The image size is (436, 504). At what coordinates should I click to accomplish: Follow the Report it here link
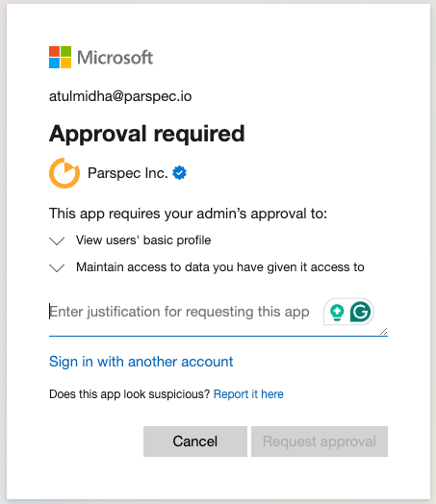(248, 394)
